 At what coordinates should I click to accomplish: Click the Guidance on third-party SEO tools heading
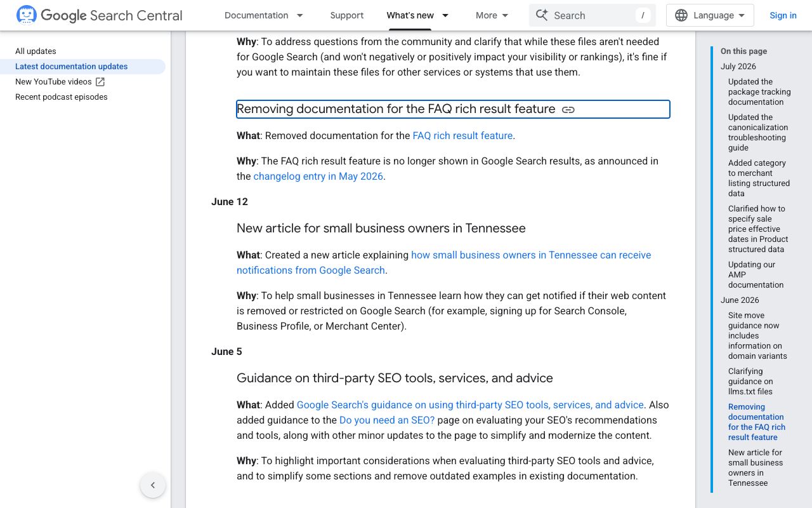pos(395,378)
